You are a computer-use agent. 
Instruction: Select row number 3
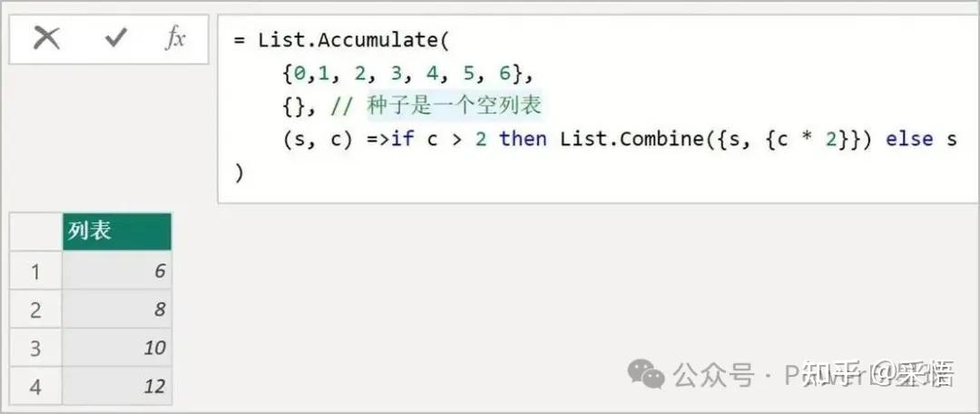point(35,348)
